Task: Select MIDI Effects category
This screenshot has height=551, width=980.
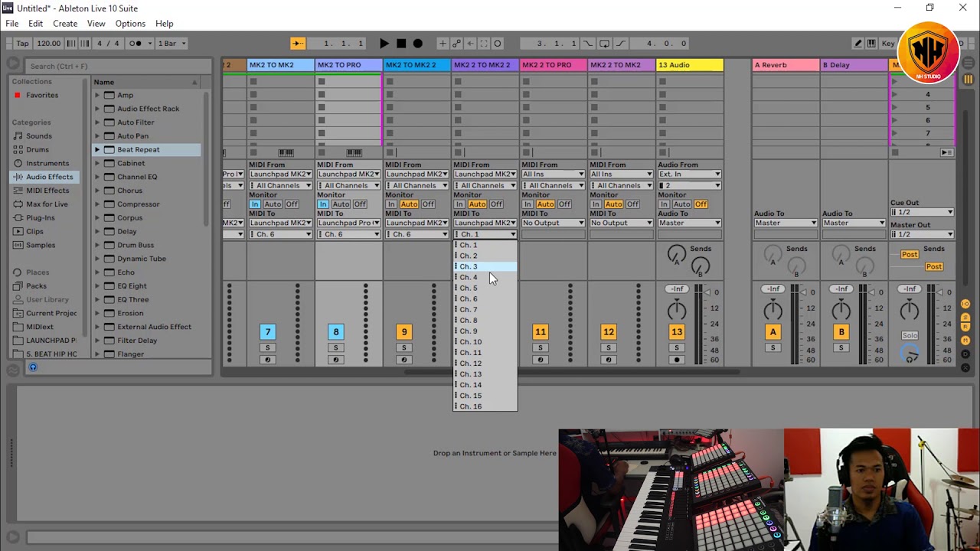Action: click(47, 191)
